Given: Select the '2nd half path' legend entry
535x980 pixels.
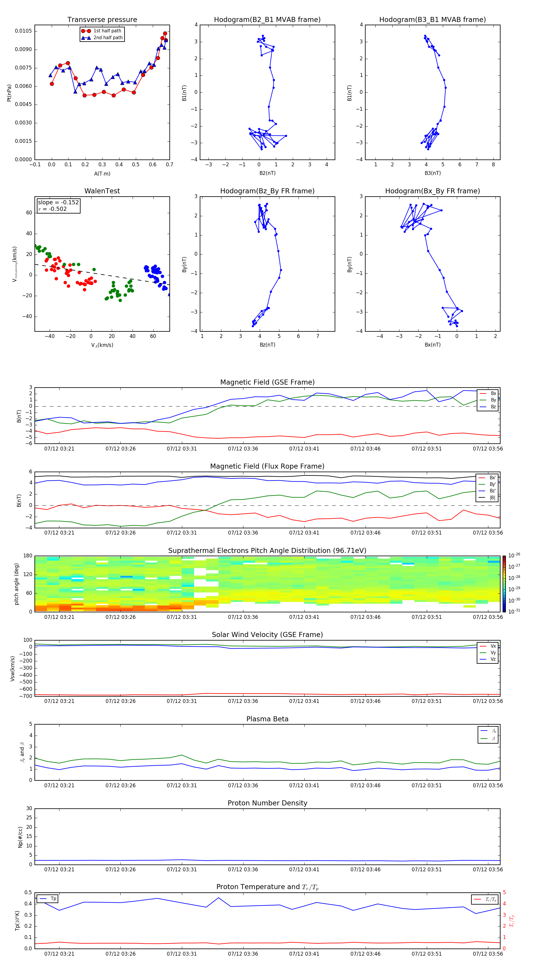Looking at the screenshot, I should click(103, 38).
